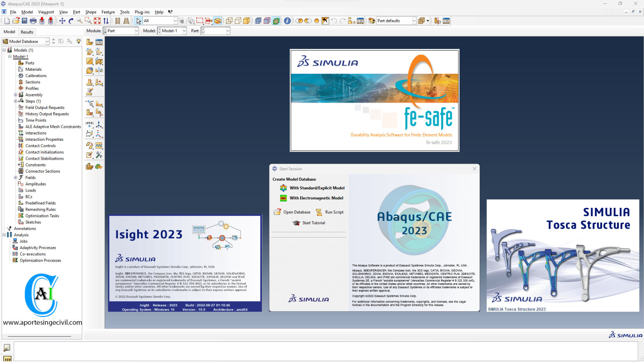644x362 pixels.
Task: Open the selection filter All dropdown
Action: click(x=174, y=20)
